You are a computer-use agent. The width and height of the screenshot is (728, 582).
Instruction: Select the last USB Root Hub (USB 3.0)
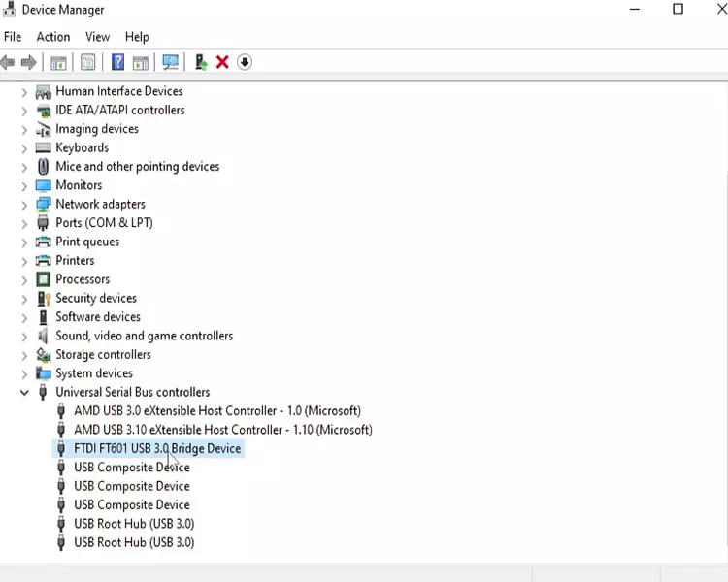134,542
